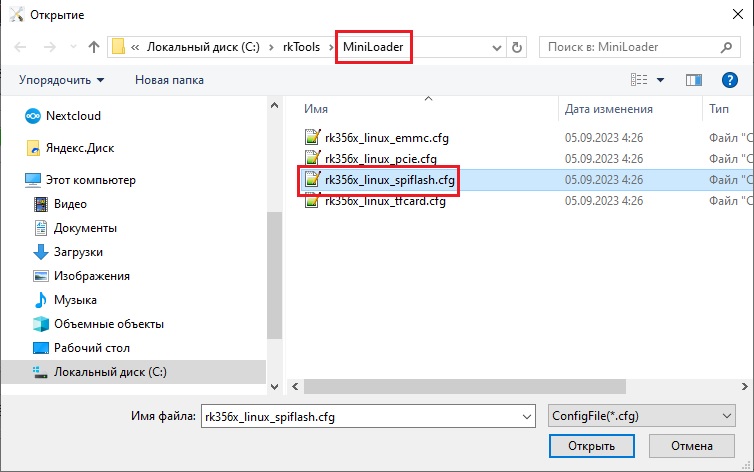
Task: Open the Упорядочить menu
Action: point(61,80)
